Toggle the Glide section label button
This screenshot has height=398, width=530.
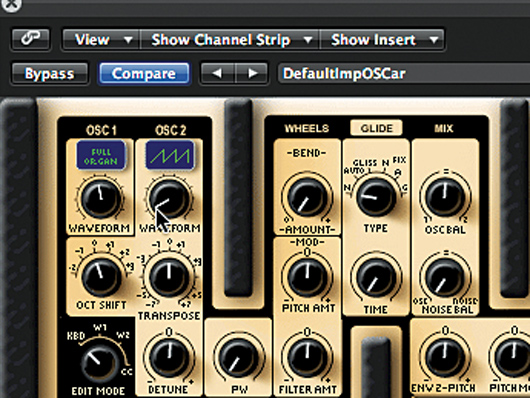(377, 128)
